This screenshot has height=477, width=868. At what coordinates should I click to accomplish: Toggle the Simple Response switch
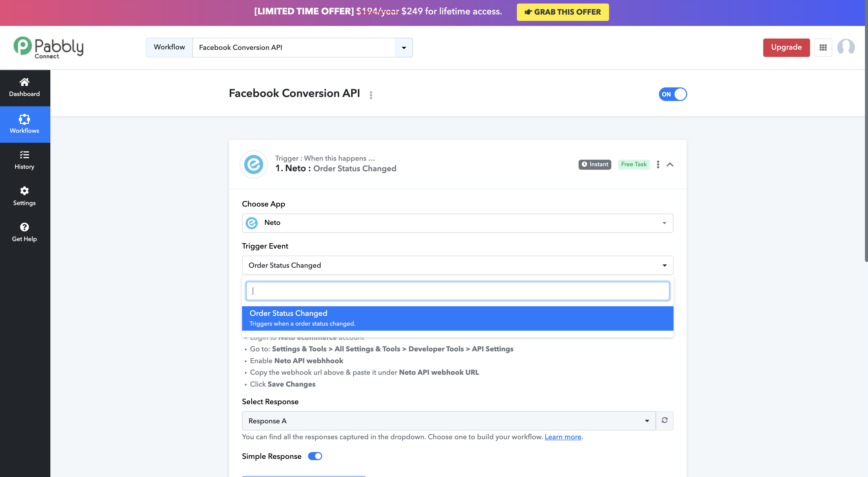tap(315, 456)
